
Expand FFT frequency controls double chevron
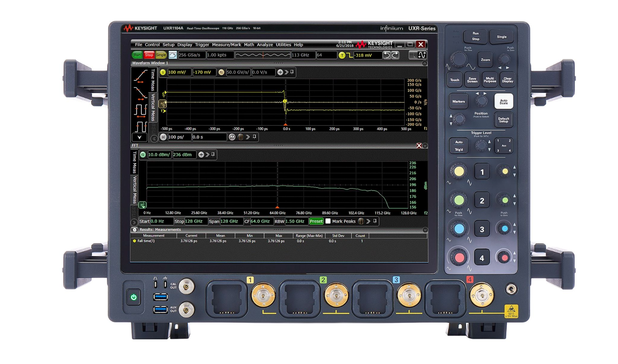pyautogui.click(x=134, y=222)
